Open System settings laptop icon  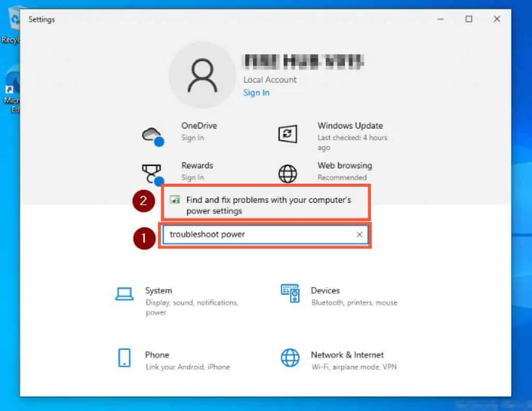pos(125,295)
